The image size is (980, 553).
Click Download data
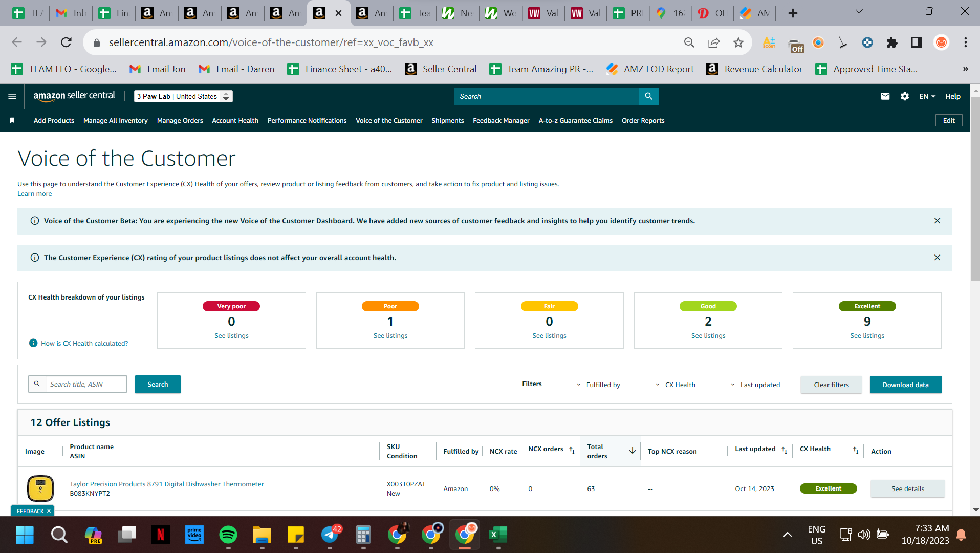(905, 385)
